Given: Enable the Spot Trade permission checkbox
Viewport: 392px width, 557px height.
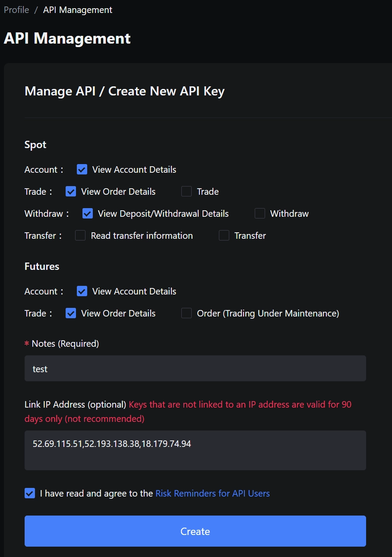Looking at the screenshot, I should pos(187,192).
